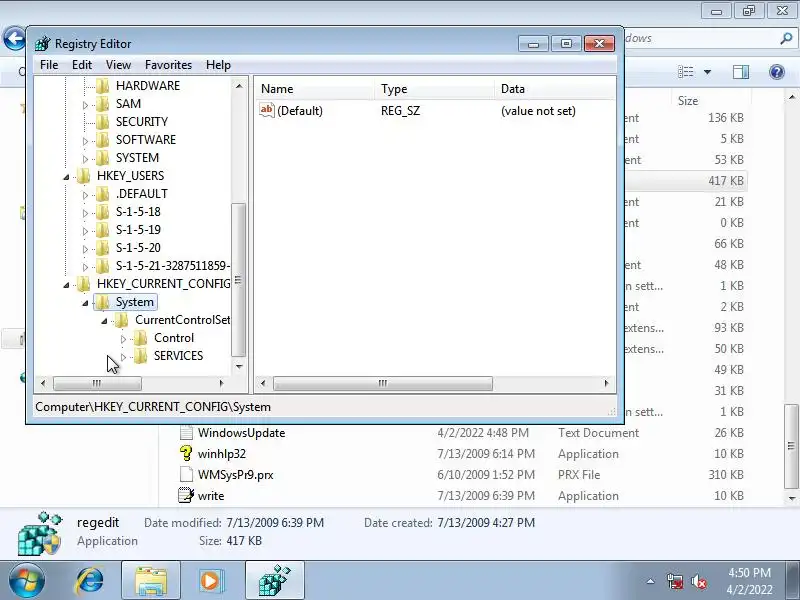Open the View menu

click(x=118, y=65)
